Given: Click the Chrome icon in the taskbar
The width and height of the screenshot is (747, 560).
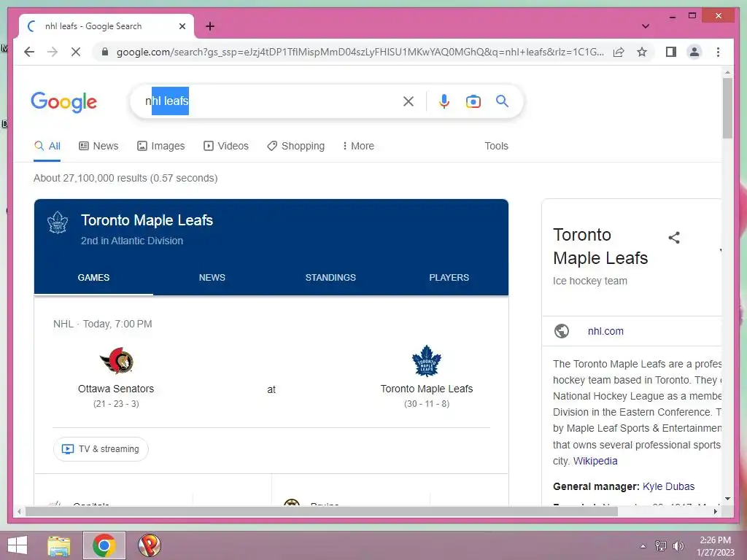Looking at the screenshot, I should pyautogui.click(x=104, y=545).
